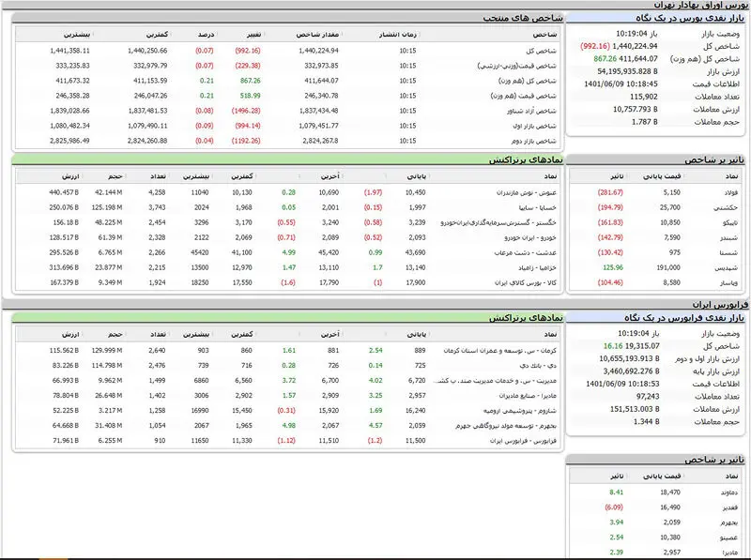Click the Farabourse overall index value 19,315.07
This screenshot has height=560, width=751.
point(642,346)
